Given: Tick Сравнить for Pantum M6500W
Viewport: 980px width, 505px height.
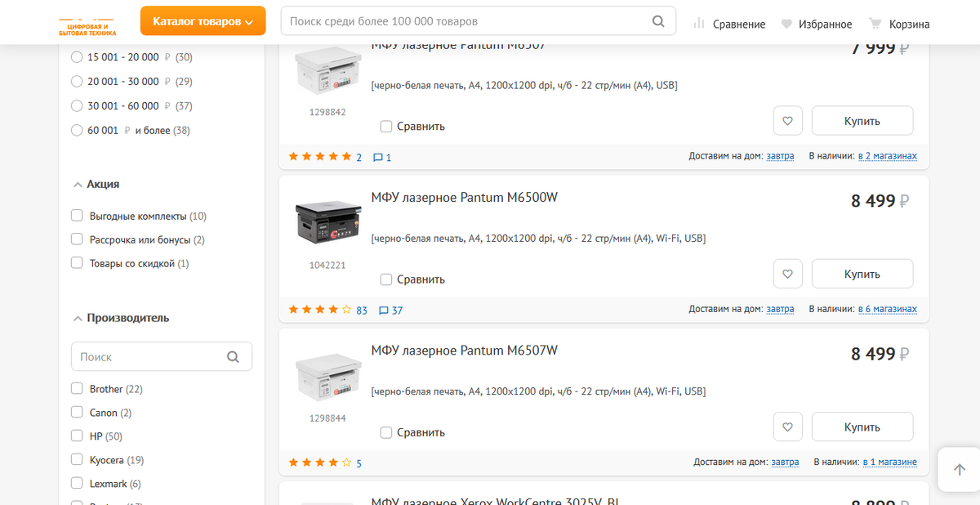Looking at the screenshot, I should (x=386, y=279).
